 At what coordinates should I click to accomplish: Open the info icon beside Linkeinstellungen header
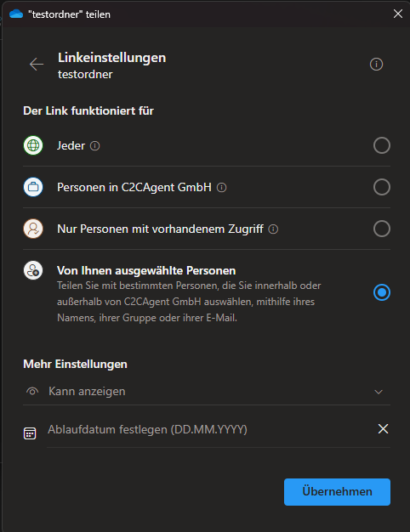[376, 64]
